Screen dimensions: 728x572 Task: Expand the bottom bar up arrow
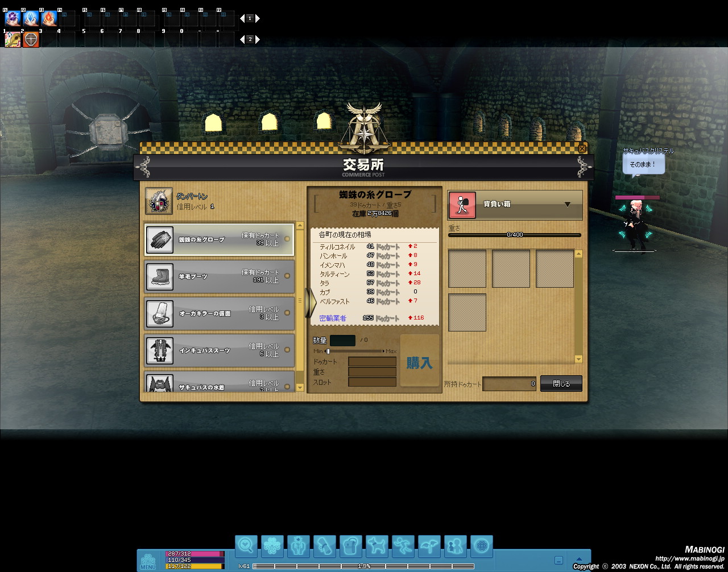579,559
